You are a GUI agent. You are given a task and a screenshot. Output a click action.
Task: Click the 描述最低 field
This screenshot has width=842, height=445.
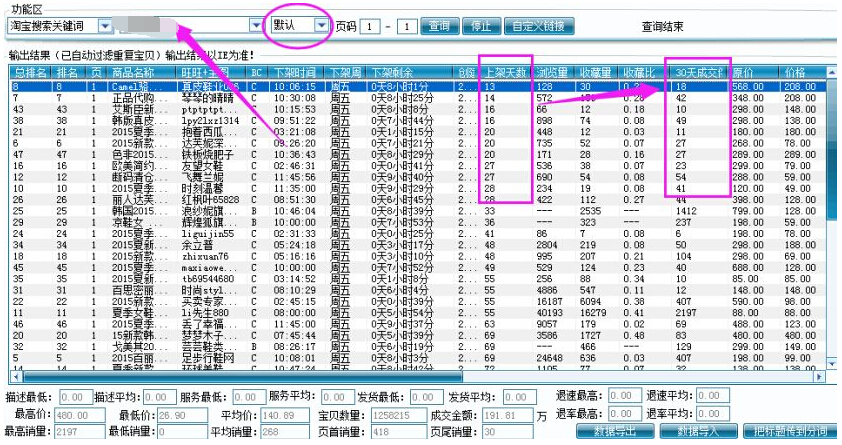point(74,397)
